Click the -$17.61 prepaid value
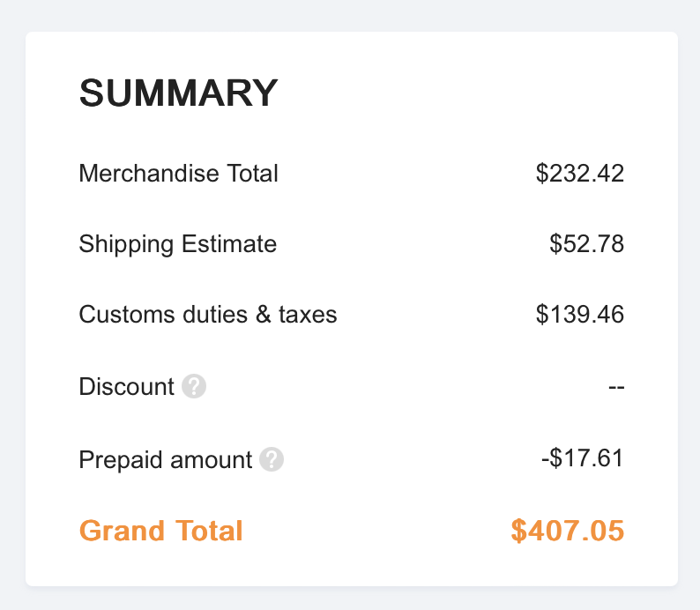 pyautogui.click(x=582, y=458)
